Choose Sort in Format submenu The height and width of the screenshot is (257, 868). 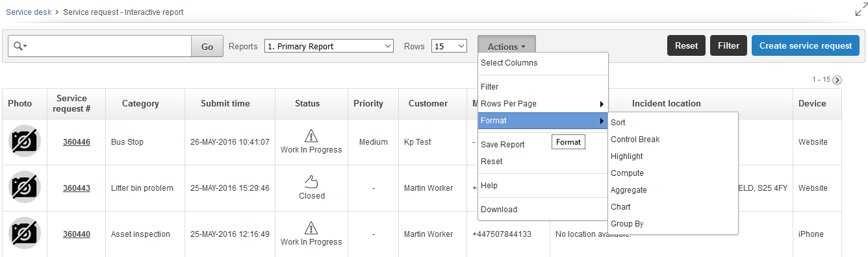coord(673,123)
